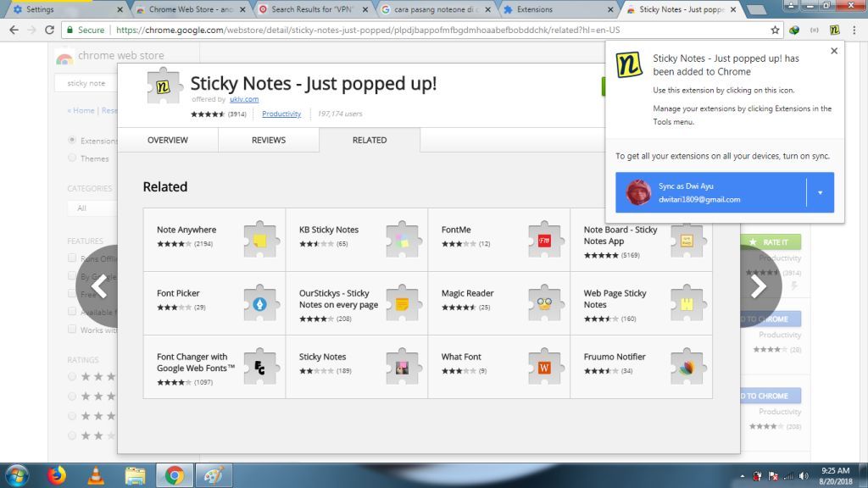The height and width of the screenshot is (488, 868).
Task: Click inside the browser address bar
Action: pyautogui.click(x=339, y=29)
